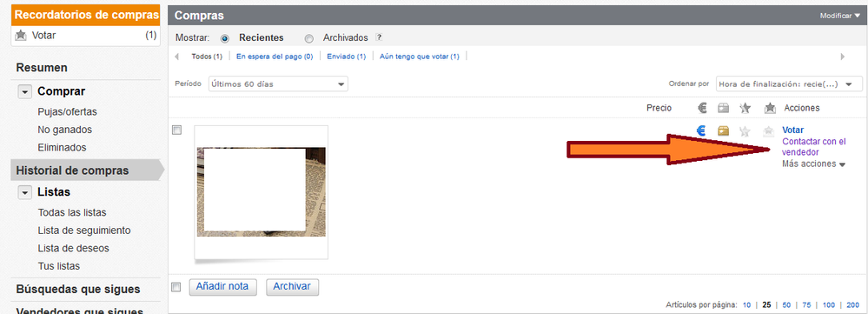The width and height of the screenshot is (868, 314).
Task: Click Contactar con el vendedor link
Action: click(x=814, y=147)
